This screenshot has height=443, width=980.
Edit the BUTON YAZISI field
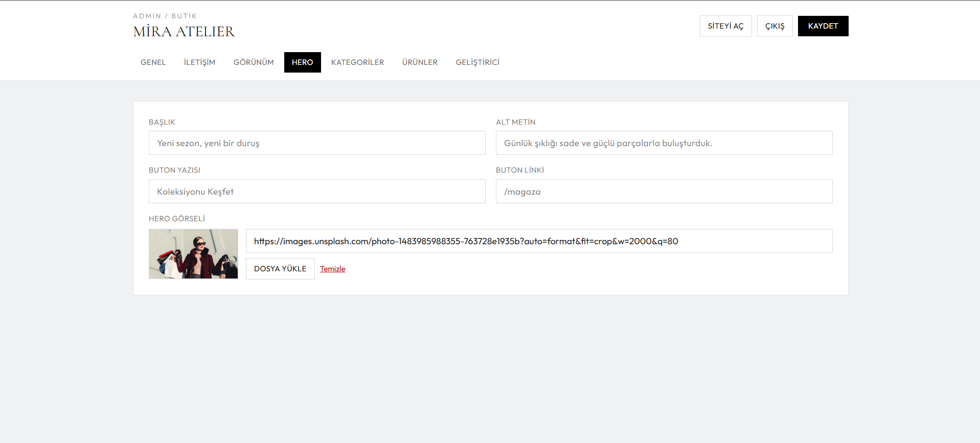(317, 192)
